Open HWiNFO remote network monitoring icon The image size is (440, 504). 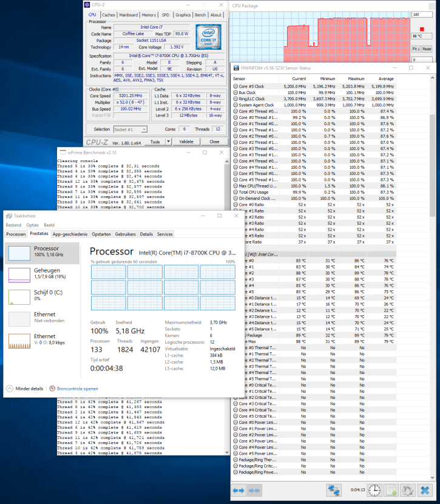[x=334, y=491]
